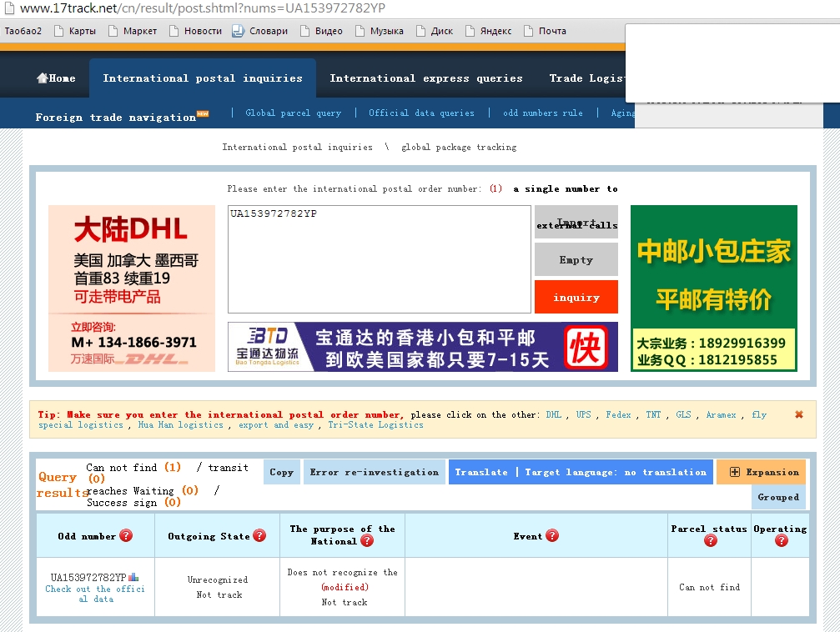Click the TNT link in tip
The height and width of the screenshot is (632, 840).
[653, 414]
